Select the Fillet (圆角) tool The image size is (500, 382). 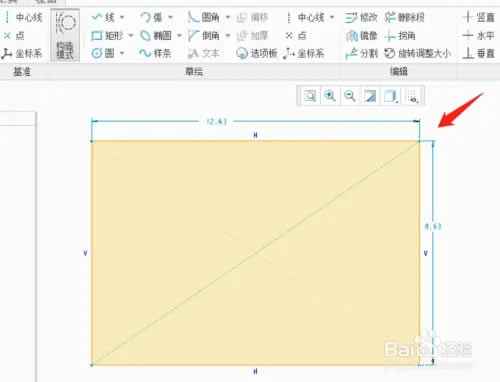click(x=204, y=17)
